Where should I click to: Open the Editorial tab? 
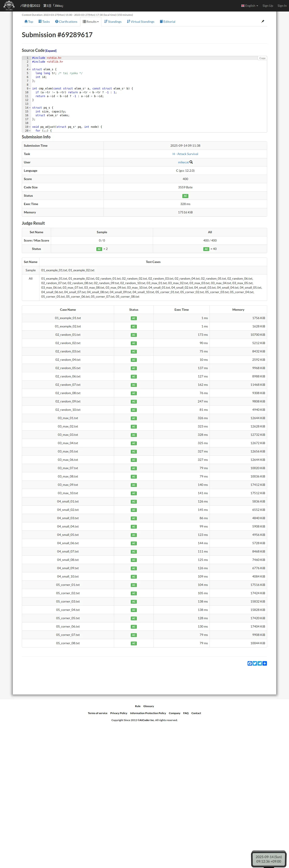point(167,22)
